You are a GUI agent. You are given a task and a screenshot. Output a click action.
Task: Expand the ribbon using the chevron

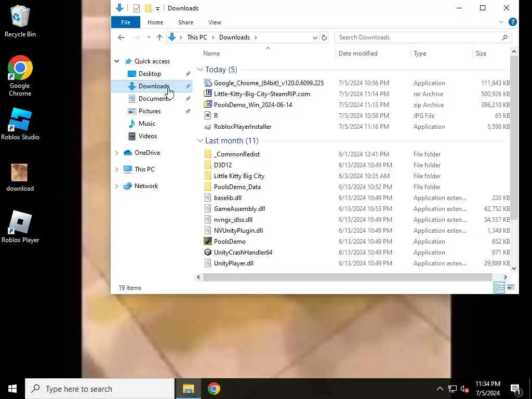coord(501,22)
